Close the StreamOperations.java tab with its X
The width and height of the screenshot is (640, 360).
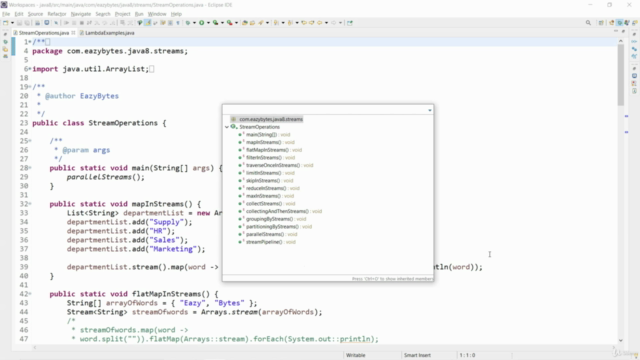[x=73, y=33]
